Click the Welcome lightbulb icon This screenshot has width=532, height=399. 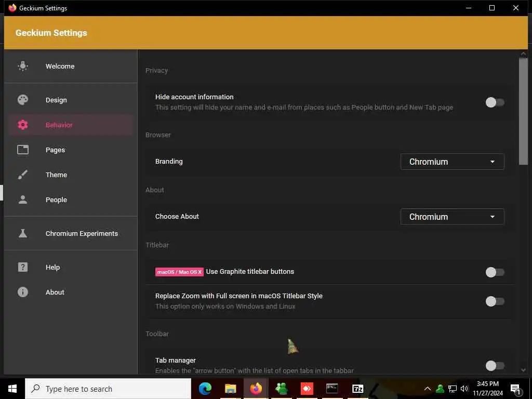click(23, 66)
